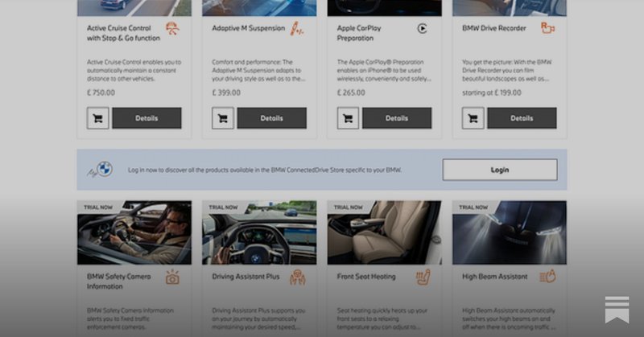Add Active Cruise Control to cart
The image size is (644, 337).
[x=97, y=118]
